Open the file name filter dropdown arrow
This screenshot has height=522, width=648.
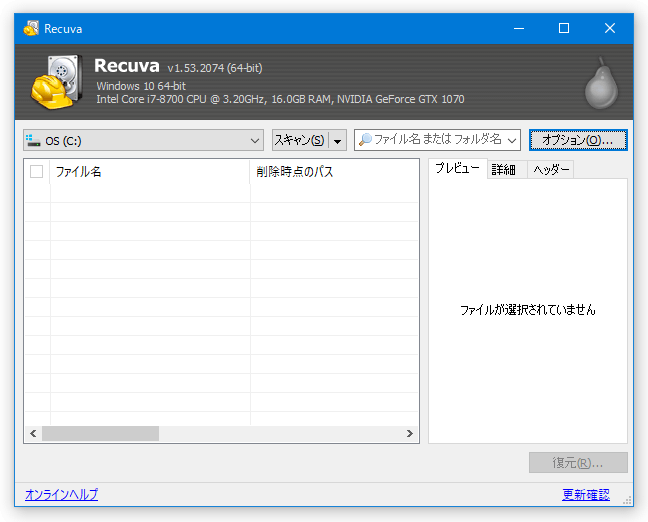click(512, 141)
